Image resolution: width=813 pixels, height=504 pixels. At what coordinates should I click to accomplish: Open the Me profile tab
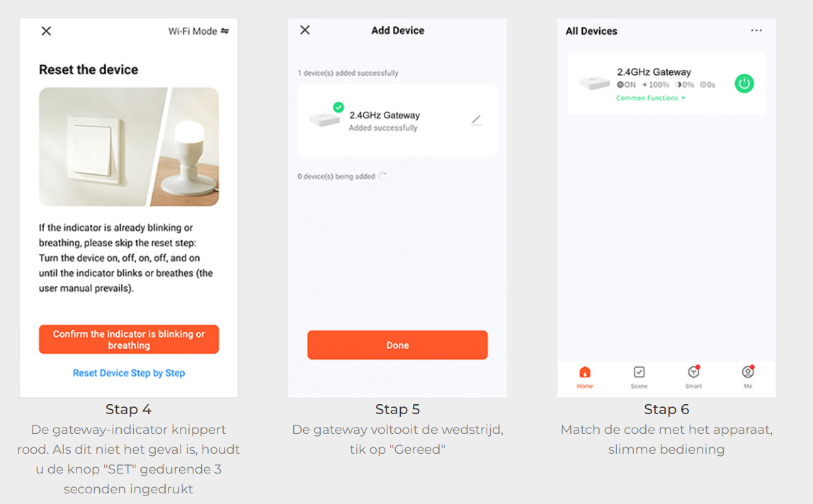click(748, 377)
